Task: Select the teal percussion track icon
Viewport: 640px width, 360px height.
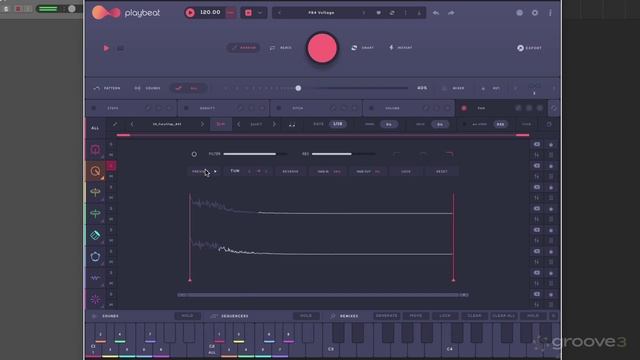Action: pyautogui.click(x=95, y=235)
